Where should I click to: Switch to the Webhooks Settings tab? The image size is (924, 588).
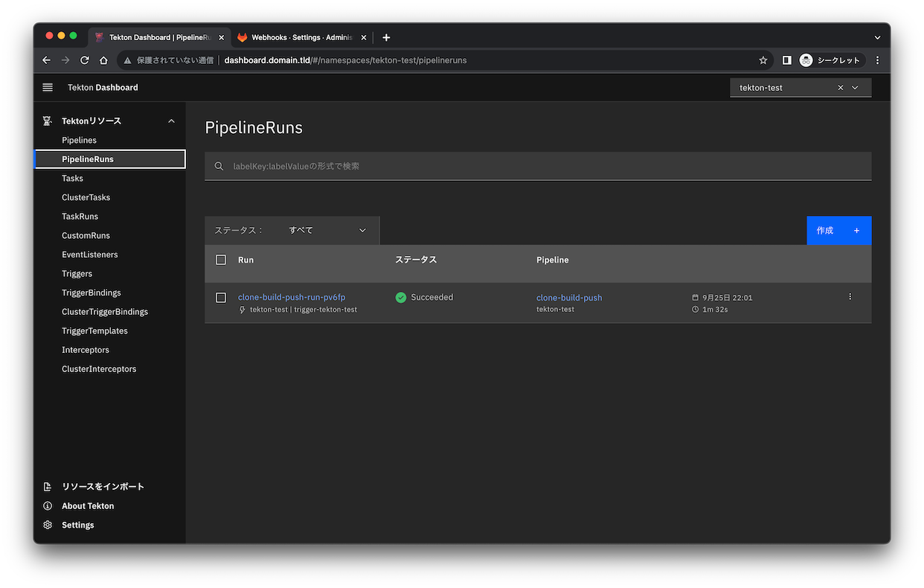tap(301, 37)
